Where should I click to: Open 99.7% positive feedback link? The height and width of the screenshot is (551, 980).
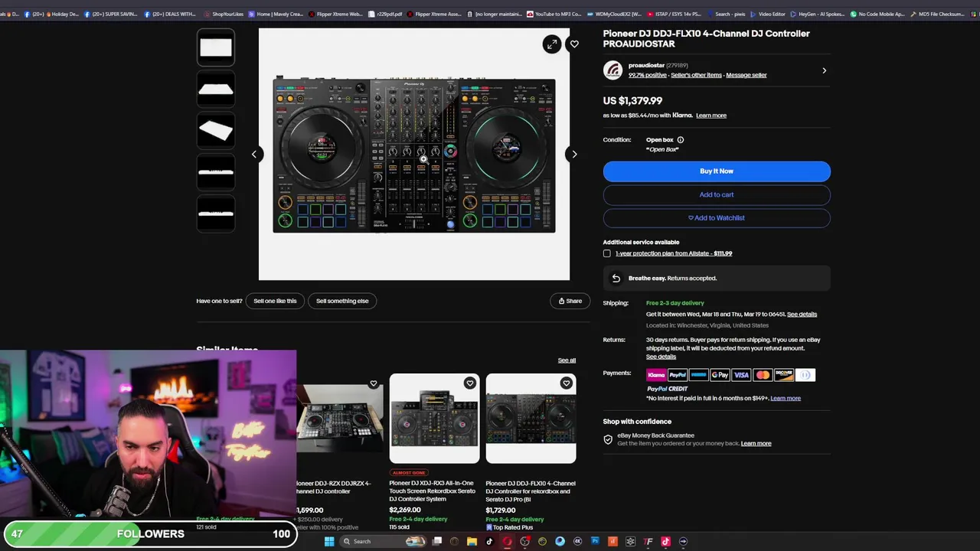pos(648,75)
